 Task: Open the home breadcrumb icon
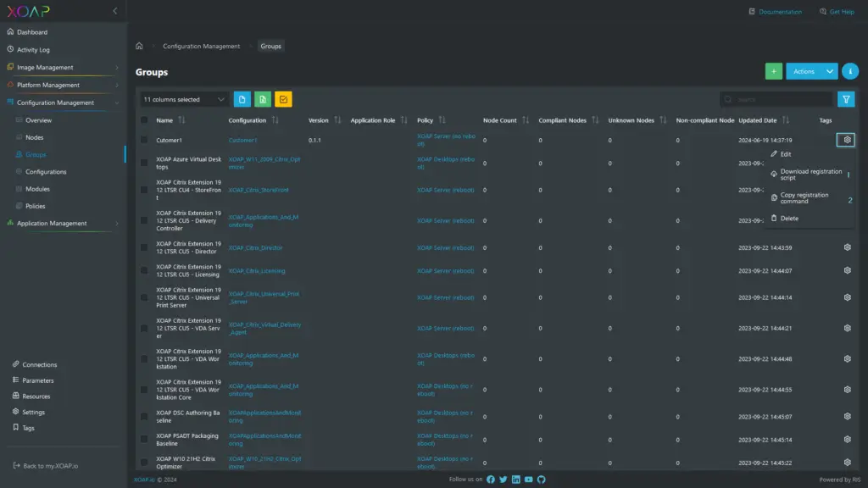[139, 46]
